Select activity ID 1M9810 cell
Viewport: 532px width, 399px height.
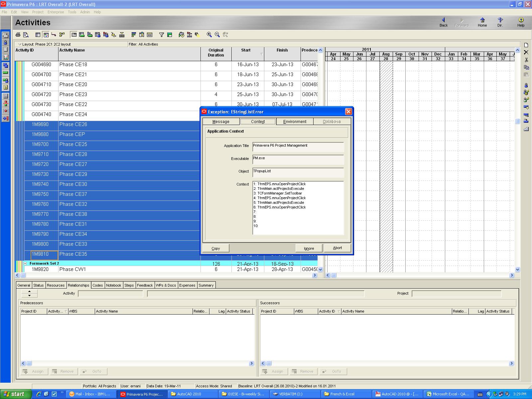(44, 255)
